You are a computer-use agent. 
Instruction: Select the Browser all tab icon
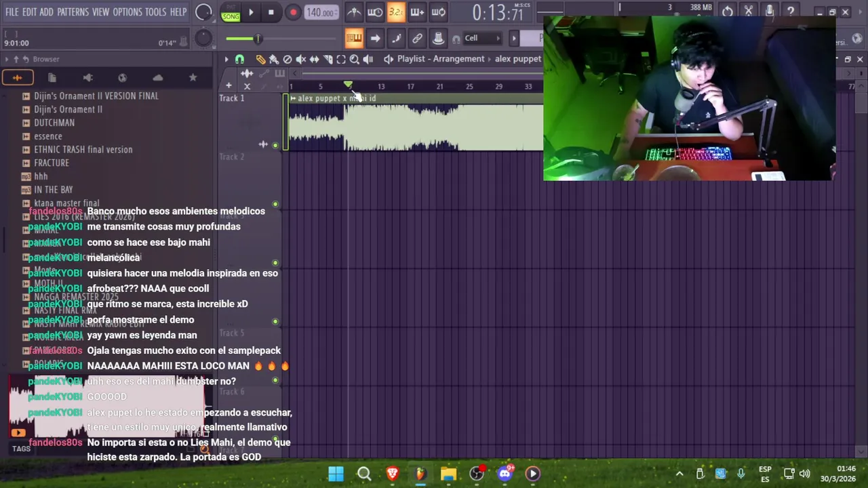[17, 78]
